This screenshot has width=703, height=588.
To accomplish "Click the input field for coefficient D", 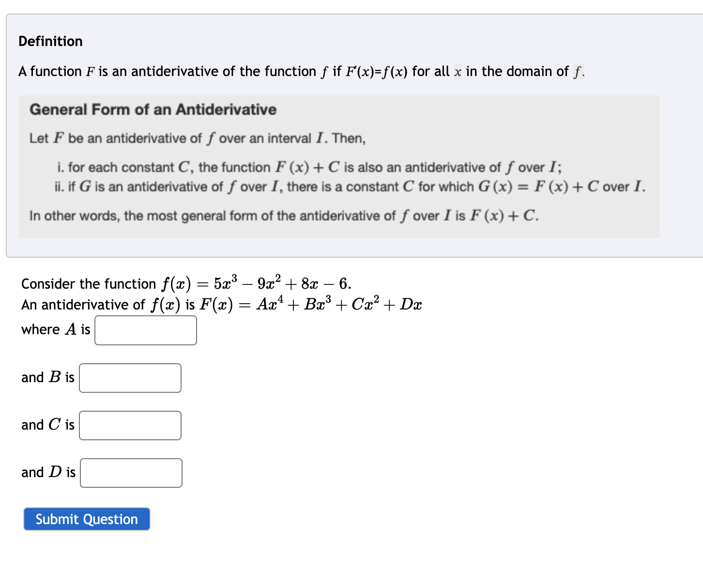I will pos(131,473).
